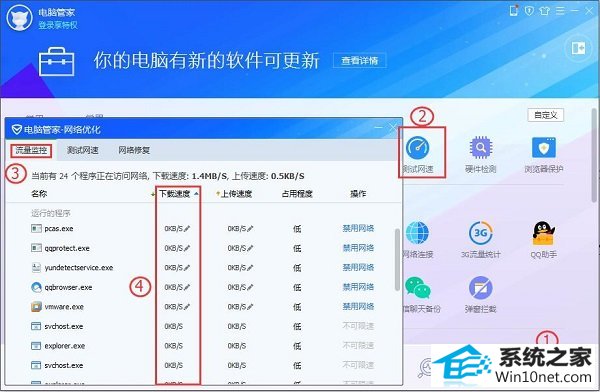
Task: Open the 硬件检测 hardware detection icon
Action: (x=481, y=148)
